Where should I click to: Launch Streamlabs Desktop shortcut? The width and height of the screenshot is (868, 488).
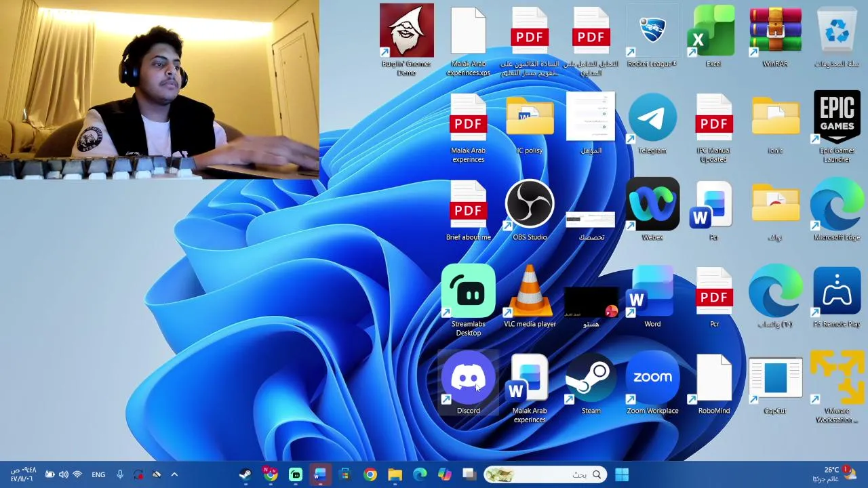(468, 301)
